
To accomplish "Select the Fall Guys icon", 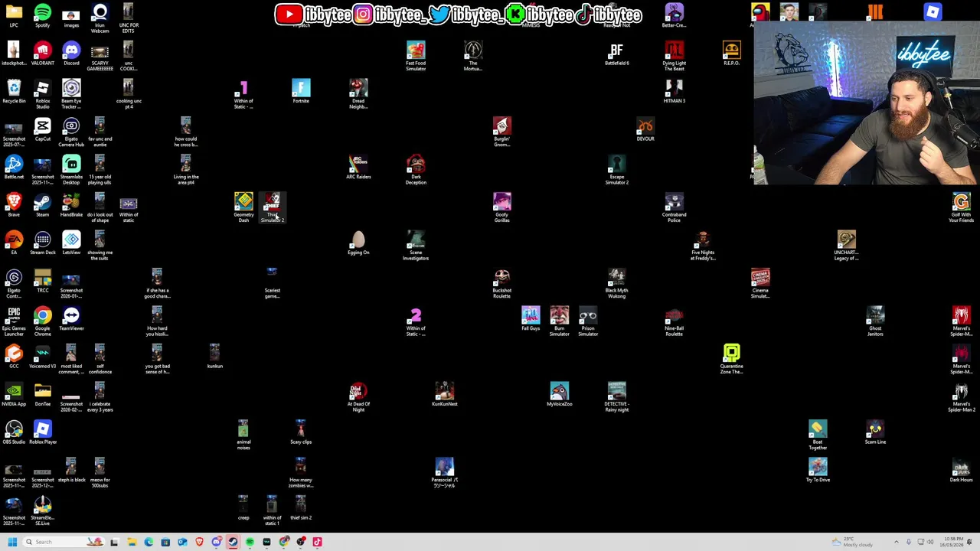I will [x=531, y=319].
